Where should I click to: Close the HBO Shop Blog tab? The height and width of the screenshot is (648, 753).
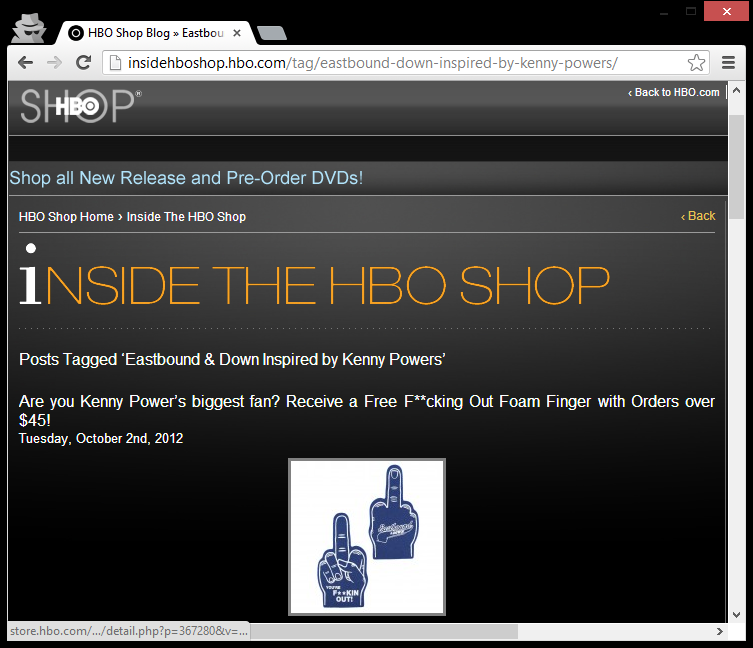click(237, 33)
